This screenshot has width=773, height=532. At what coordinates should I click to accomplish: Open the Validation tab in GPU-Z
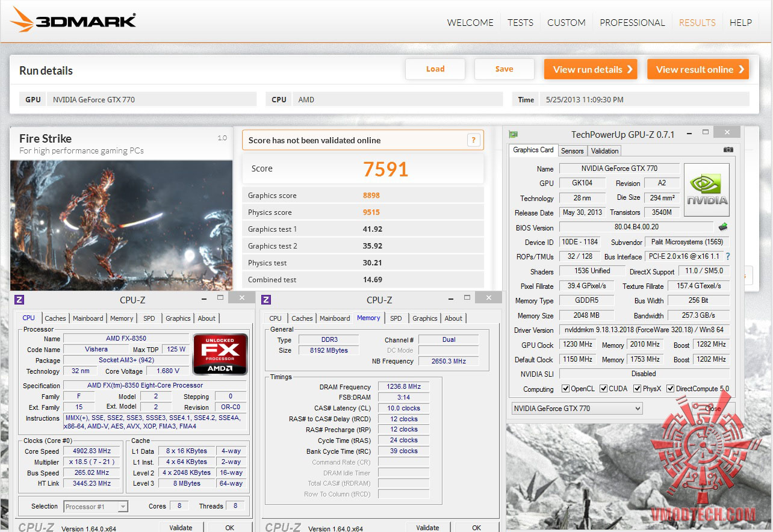tap(604, 151)
